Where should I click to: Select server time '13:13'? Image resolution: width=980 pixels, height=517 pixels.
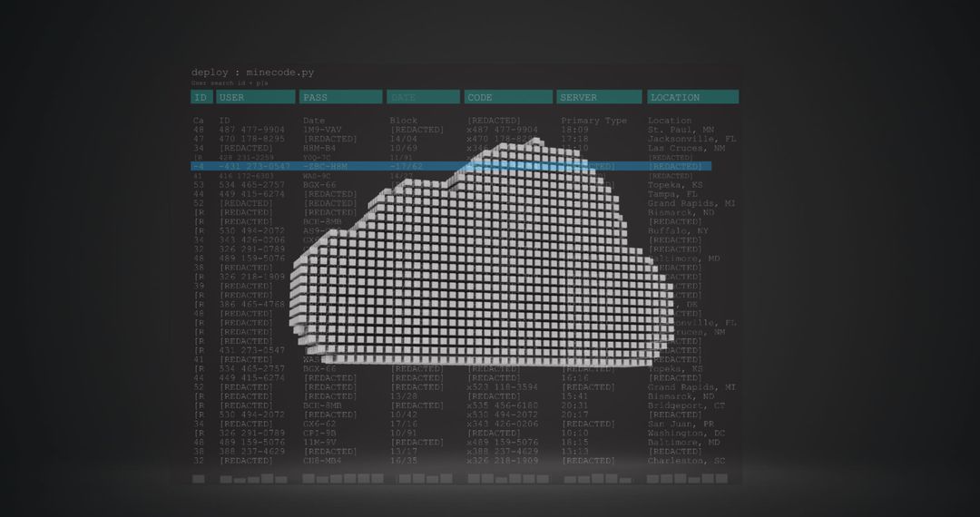(x=574, y=452)
